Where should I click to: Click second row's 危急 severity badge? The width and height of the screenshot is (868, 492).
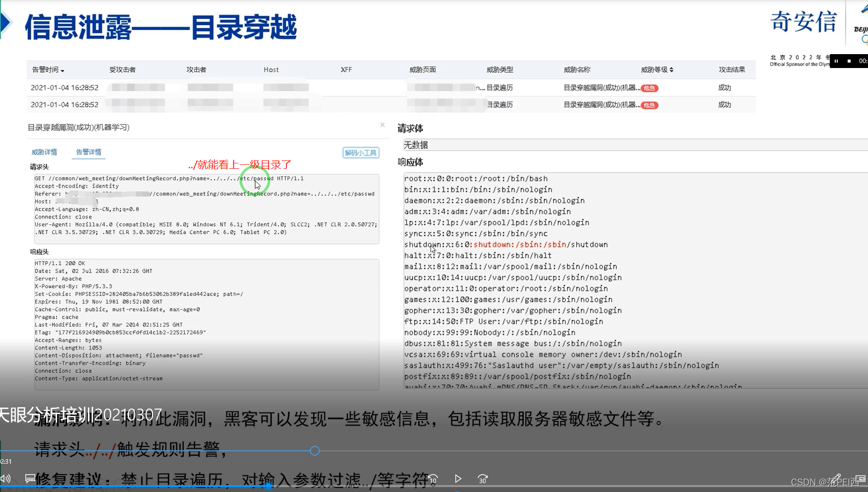(650, 105)
